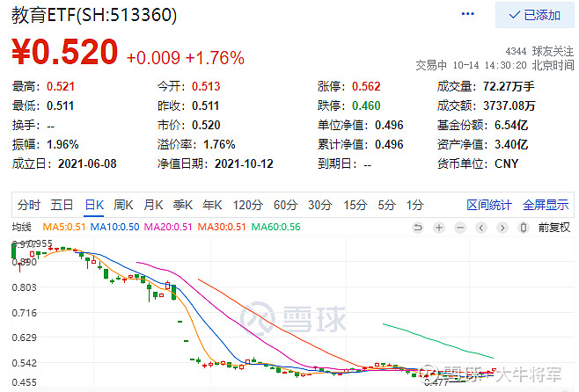Click the 已添加 added-to-watchlist button
Viewport: 579px width, 392px height.
coord(534,15)
